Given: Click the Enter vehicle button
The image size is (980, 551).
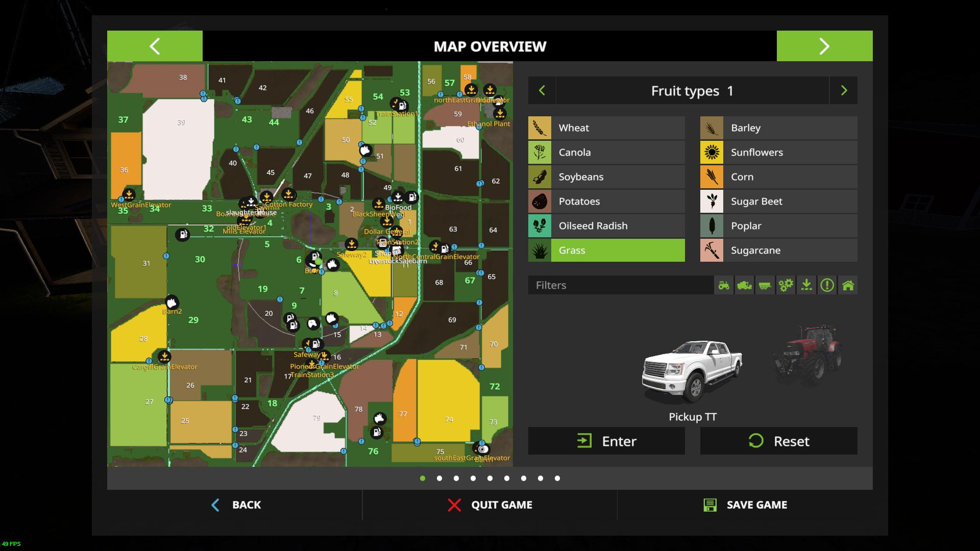Looking at the screenshot, I should [606, 441].
